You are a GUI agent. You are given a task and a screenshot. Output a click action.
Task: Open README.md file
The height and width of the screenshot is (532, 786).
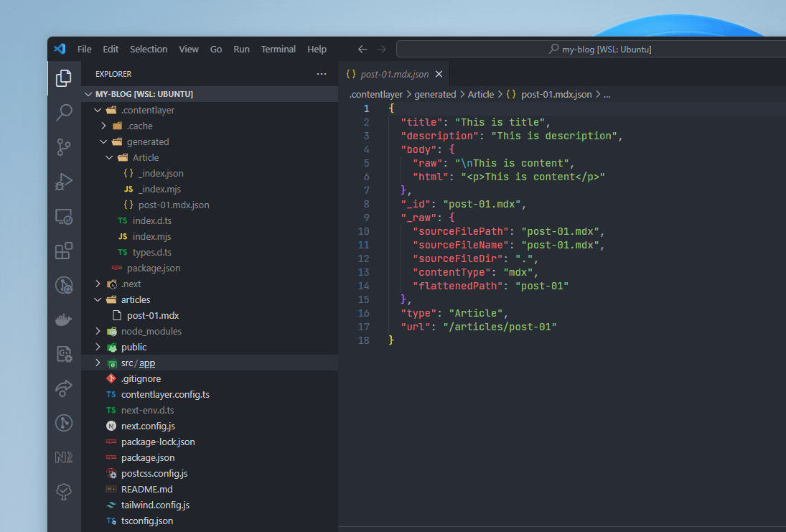click(210, 489)
